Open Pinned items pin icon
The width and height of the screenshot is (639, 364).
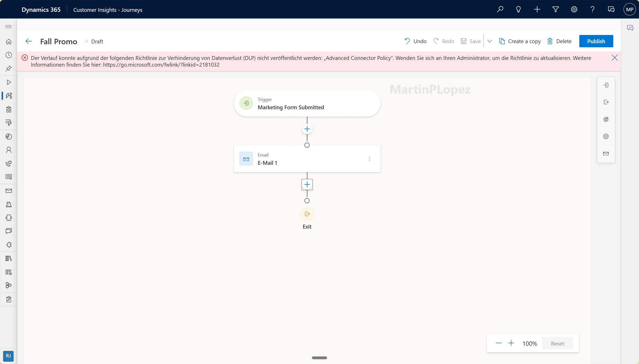coord(8,68)
